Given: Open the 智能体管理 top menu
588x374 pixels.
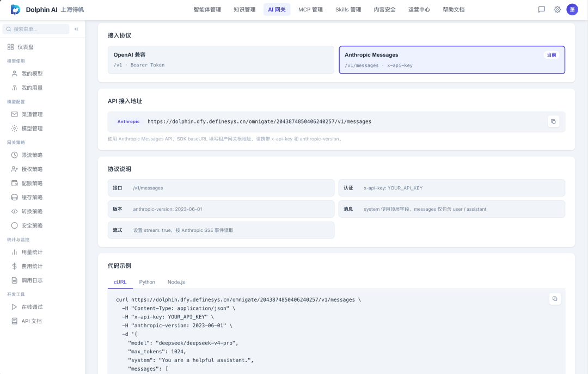Looking at the screenshot, I should click(x=207, y=10).
